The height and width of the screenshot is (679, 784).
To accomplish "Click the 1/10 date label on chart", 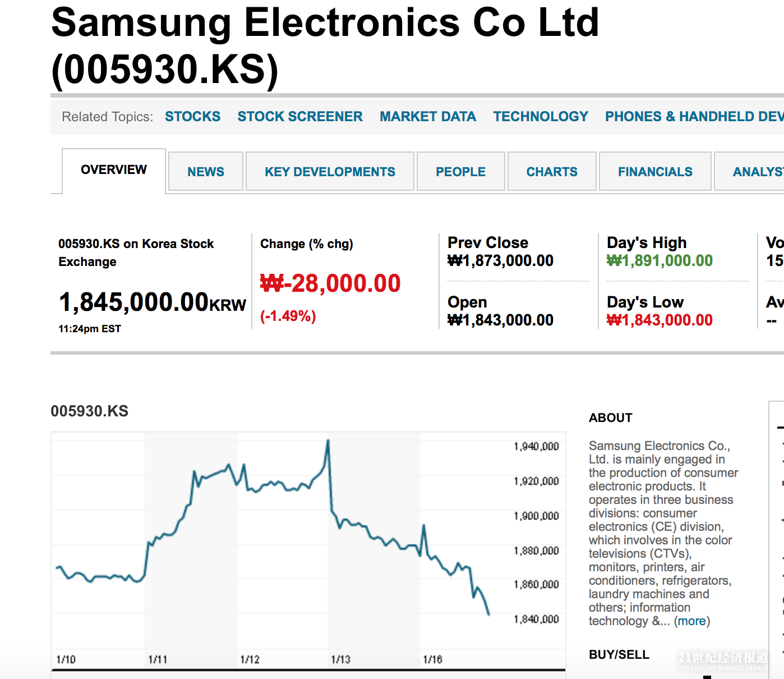I will point(66,659).
